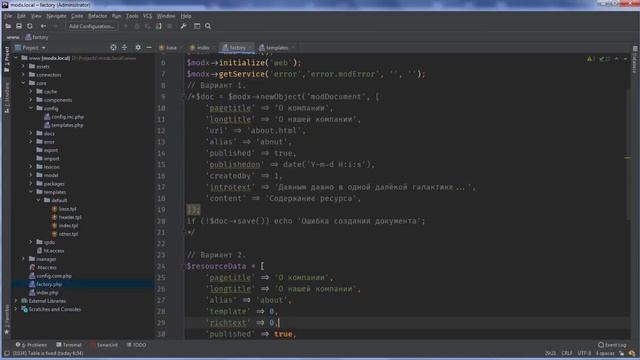Select config.inc.php in project tree
This screenshot has height=360, width=640.
tap(64, 116)
